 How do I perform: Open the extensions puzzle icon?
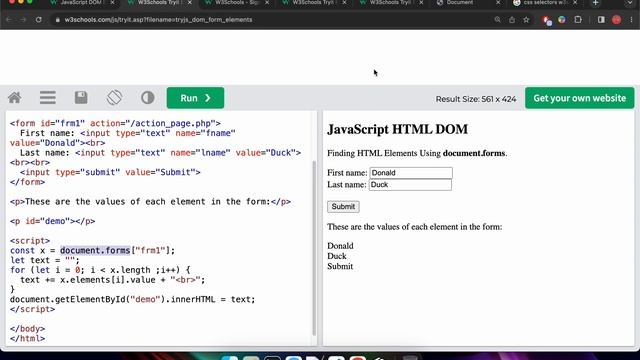click(578, 20)
